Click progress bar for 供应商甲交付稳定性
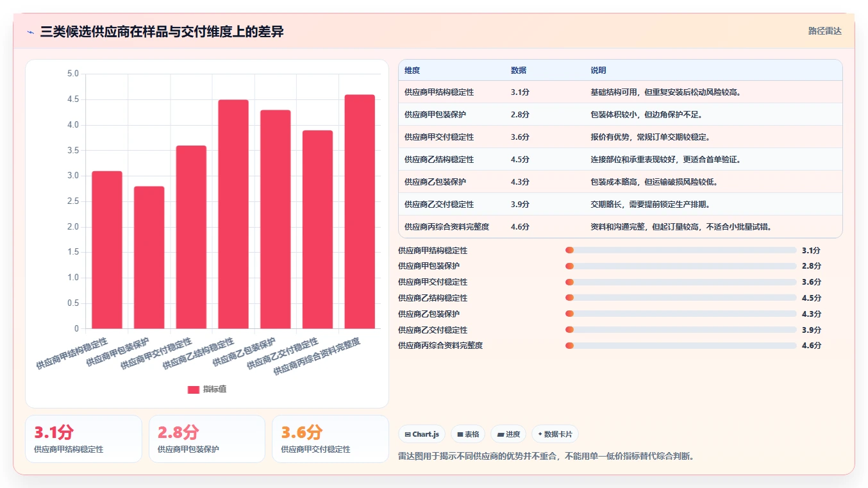The width and height of the screenshot is (868, 488). [x=681, y=282]
